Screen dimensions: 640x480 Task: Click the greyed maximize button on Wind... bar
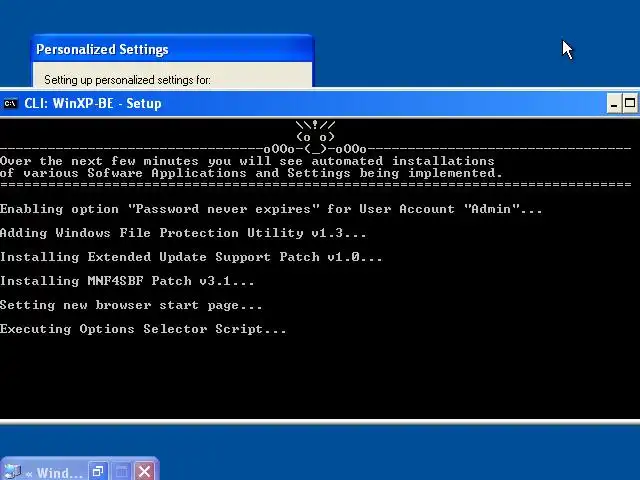pyautogui.click(x=121, y=472)
